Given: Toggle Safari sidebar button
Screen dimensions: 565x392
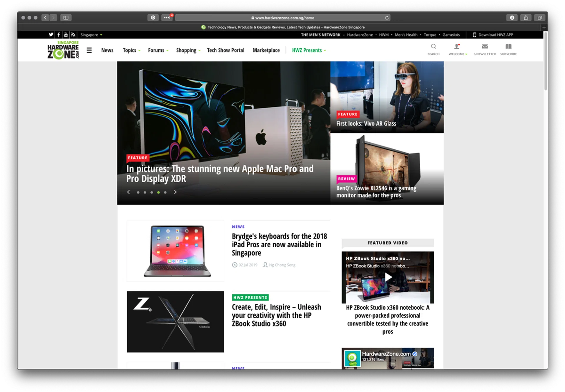Looking at the screenshot, I should pyautogui.click(x=66, y=18).
